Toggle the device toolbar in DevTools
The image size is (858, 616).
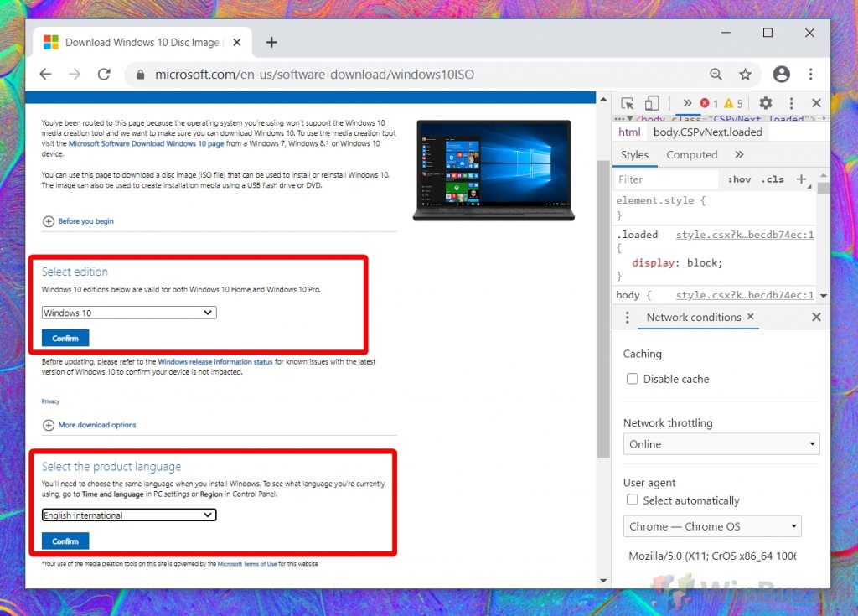[x=652, y=102]
